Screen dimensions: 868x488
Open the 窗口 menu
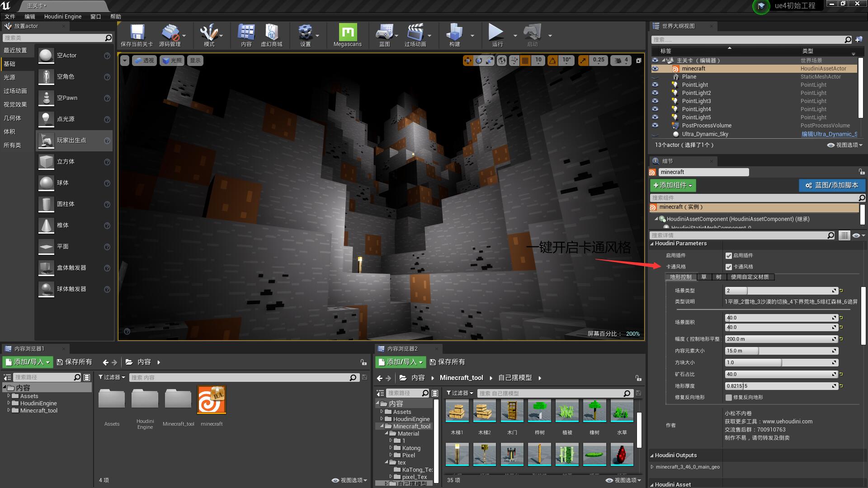(96, 16)
